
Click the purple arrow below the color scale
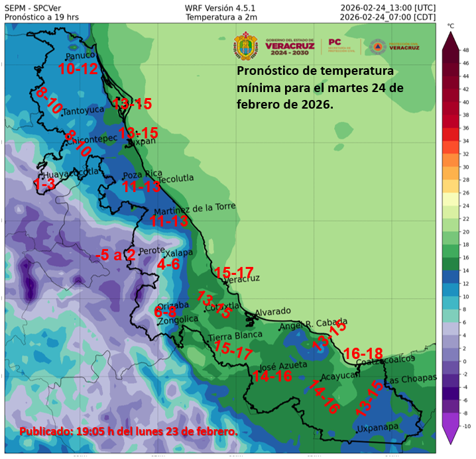[450, 434]
